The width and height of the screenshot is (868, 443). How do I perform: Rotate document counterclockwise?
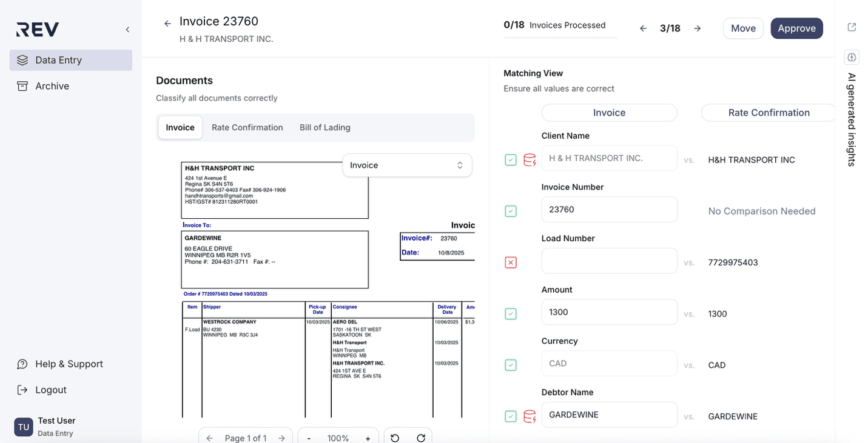[395, 438]
